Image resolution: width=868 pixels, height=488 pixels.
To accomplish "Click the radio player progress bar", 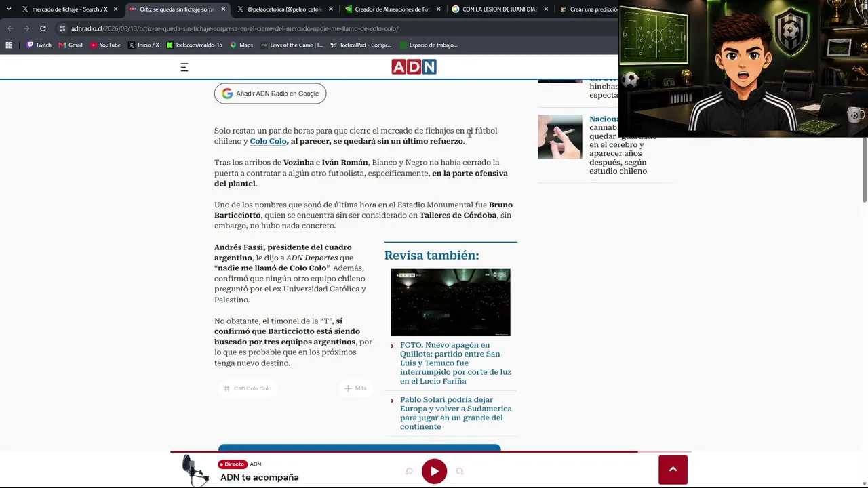I will click(431, 451).
